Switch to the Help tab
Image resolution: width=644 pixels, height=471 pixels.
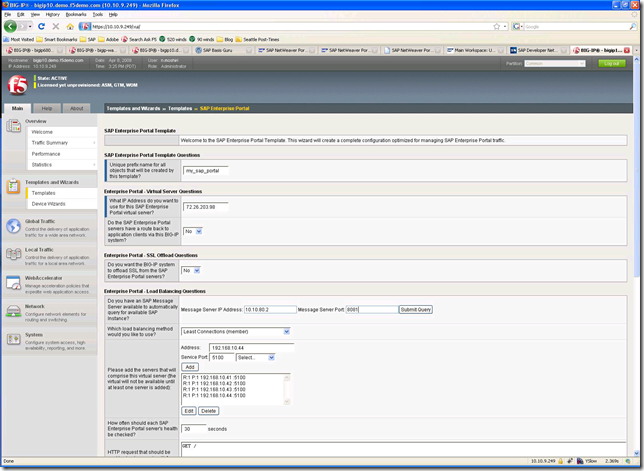click(x=47, y=108)
